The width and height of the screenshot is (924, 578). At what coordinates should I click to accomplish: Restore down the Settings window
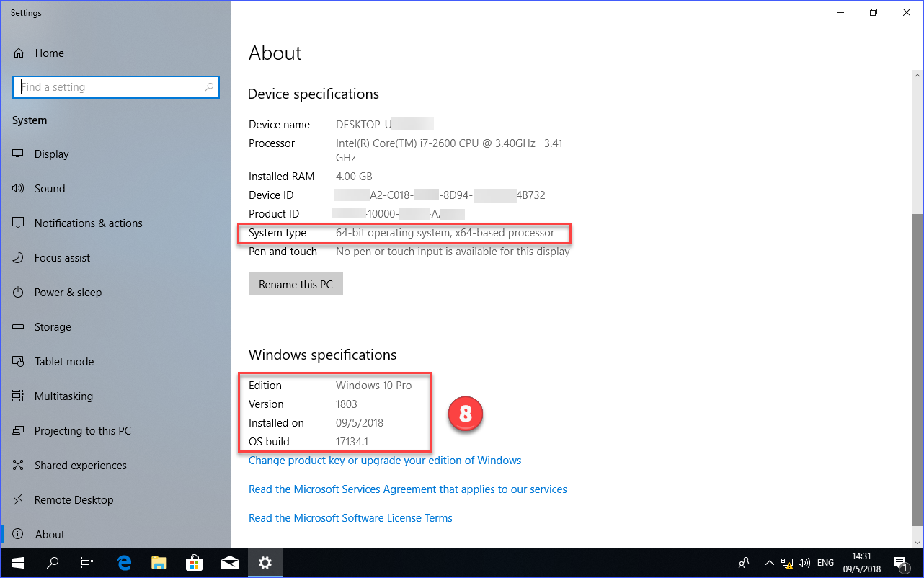[x=874, y=12]
